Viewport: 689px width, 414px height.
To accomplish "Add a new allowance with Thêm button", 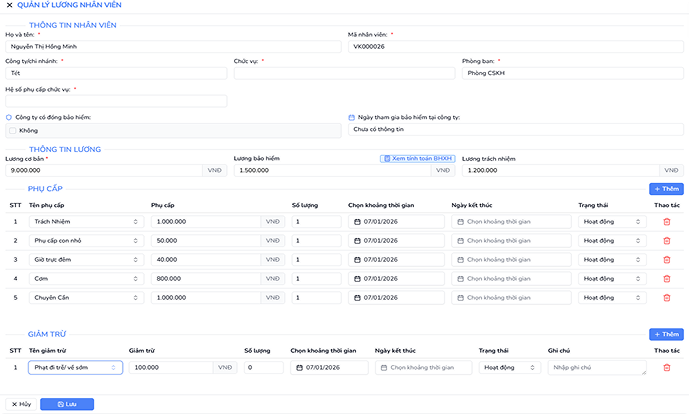I will [666, 188].
